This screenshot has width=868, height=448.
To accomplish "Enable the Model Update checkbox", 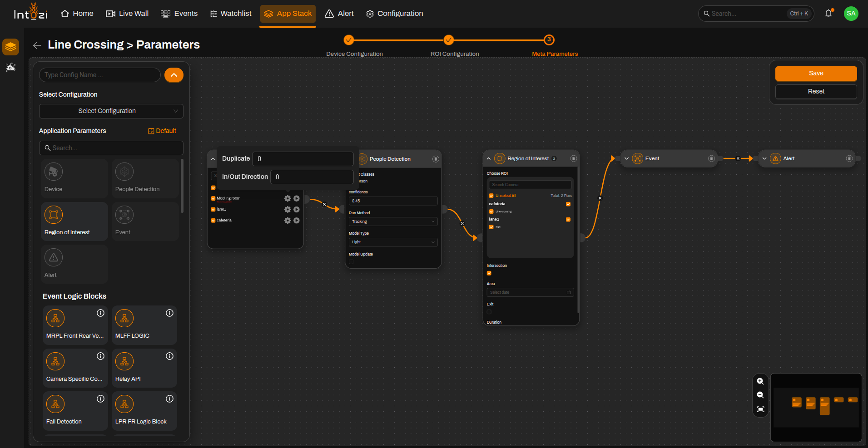I will click(351, 262).
